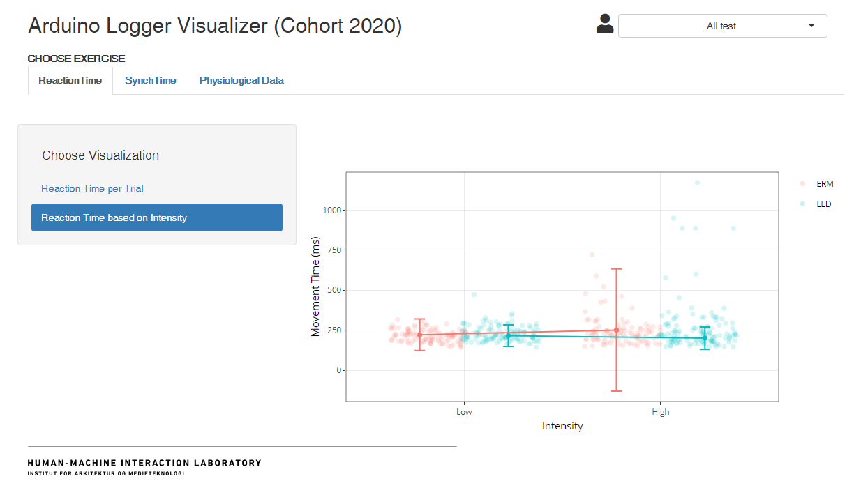Select Reaction Time based on Intensity

(156, 217)
